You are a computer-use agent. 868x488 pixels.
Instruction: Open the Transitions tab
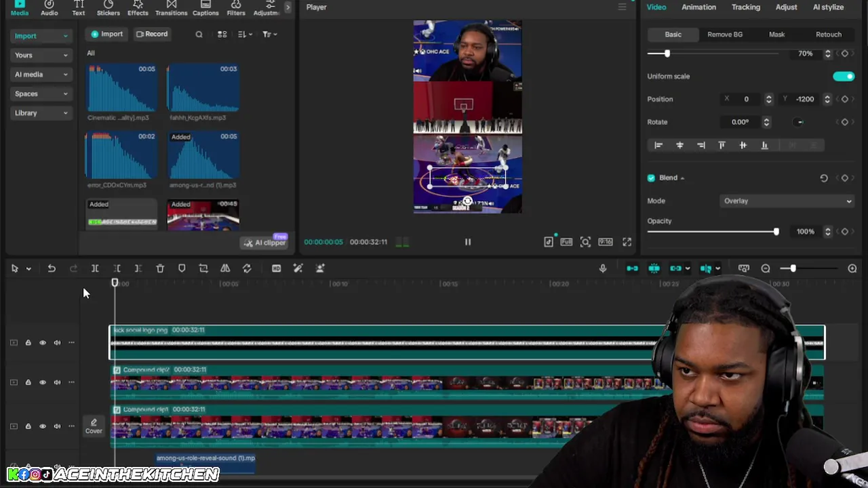point(171,9)
